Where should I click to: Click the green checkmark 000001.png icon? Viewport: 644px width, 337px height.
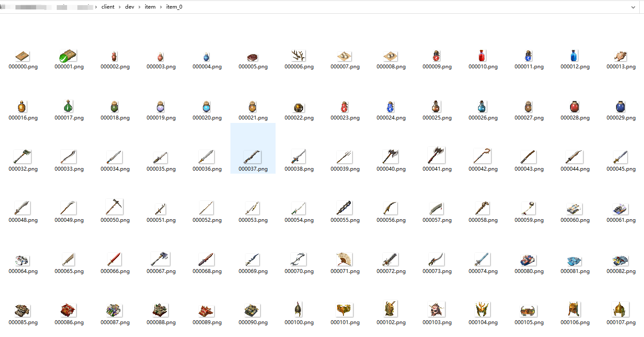[68, 56]
